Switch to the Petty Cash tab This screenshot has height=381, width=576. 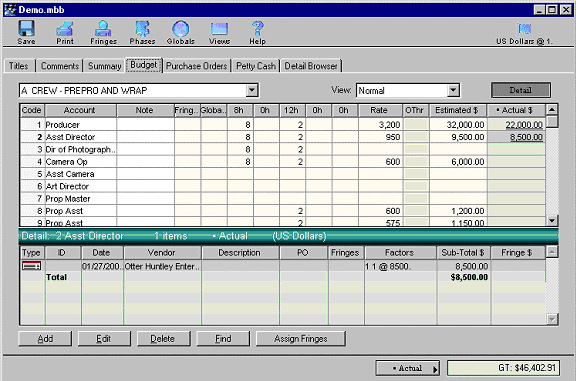[256, 66]
